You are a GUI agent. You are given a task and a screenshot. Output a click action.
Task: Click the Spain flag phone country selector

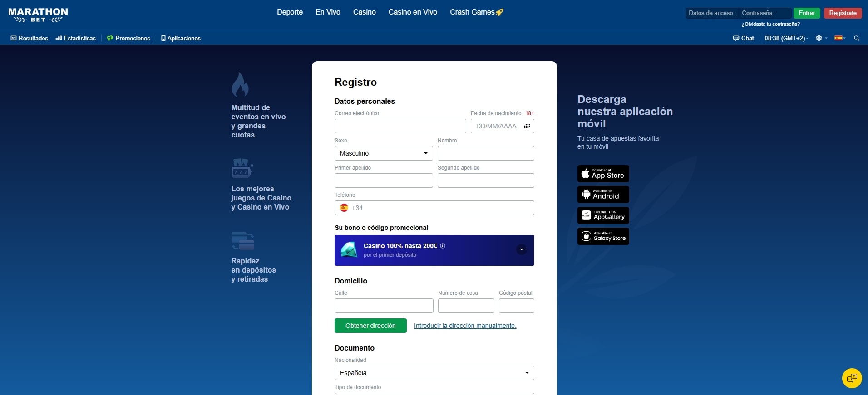coord(344,208)
